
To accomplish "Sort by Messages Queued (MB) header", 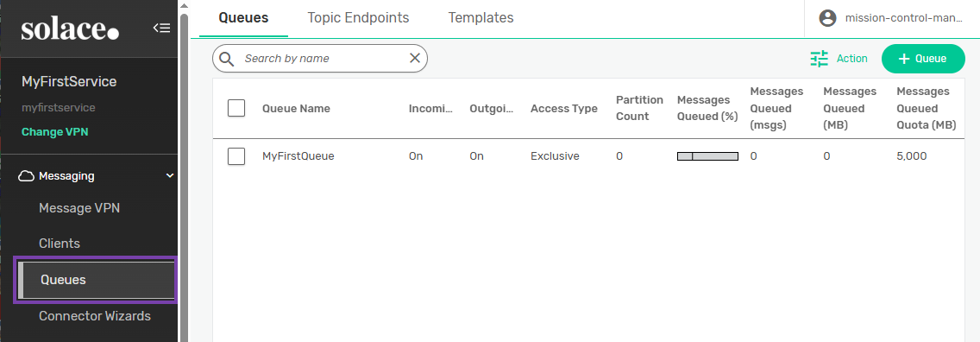I will 850,108.
